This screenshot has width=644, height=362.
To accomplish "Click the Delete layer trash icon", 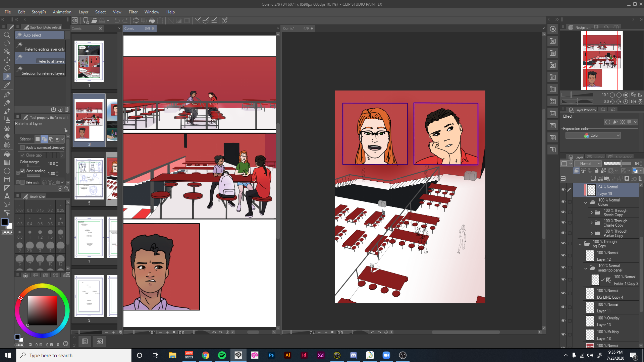I will [640, 179].
